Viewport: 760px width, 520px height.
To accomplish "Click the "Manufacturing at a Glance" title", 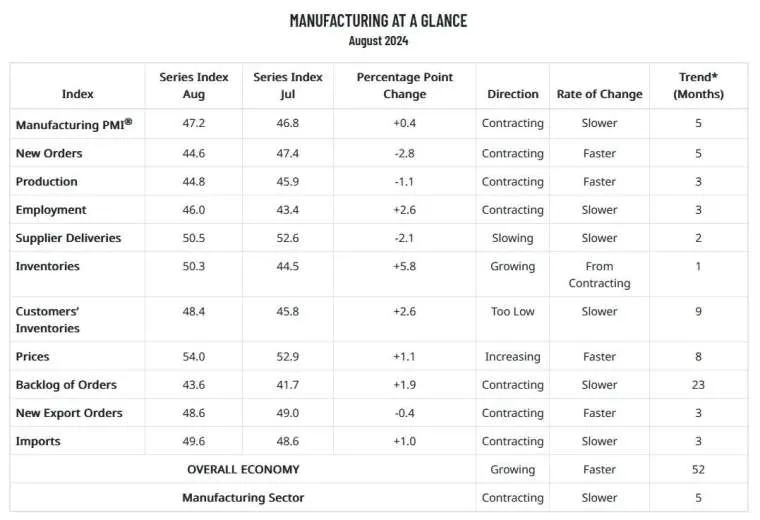I will click(x=378, y=20).
